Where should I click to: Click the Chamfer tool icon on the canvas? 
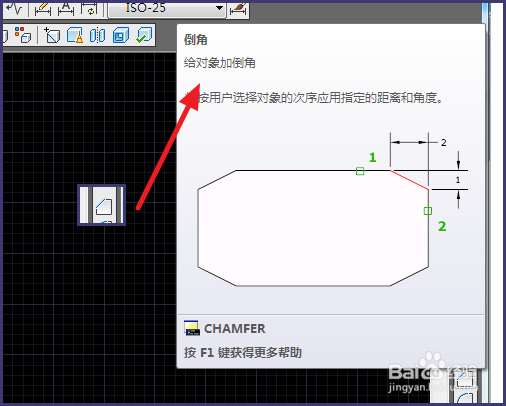click(104, 206)
